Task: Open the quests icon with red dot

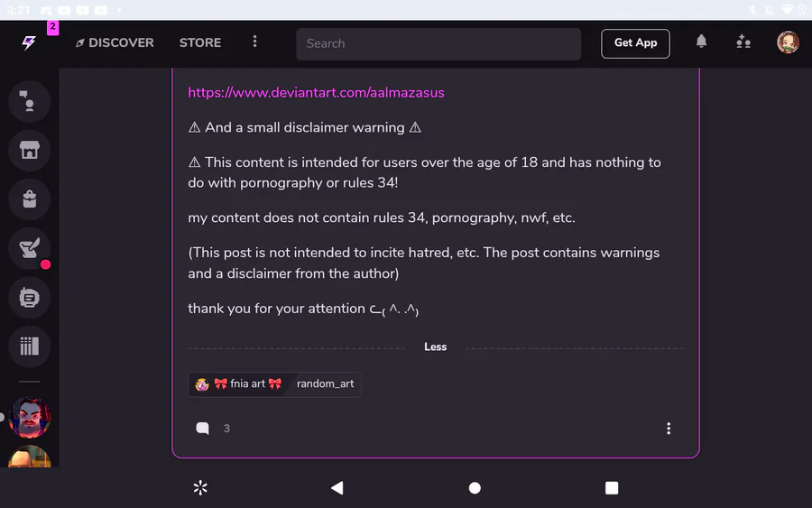Action: pos(29,248)
